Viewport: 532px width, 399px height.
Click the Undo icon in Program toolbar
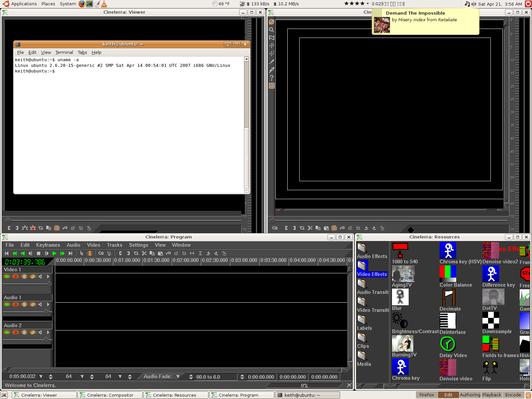[208, 253]
